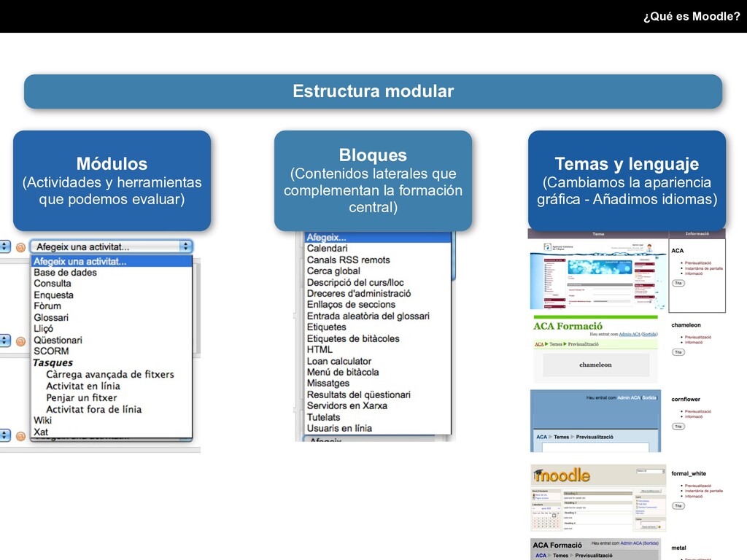Image resolution: width=747 pixels, height=560 pixels.
Task: Choose 'Enllaços de seccions' block
Action: [351, 304]
